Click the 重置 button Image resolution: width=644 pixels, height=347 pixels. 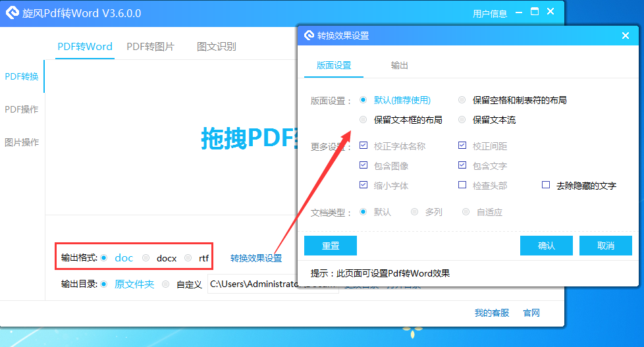tap(330, 246)
